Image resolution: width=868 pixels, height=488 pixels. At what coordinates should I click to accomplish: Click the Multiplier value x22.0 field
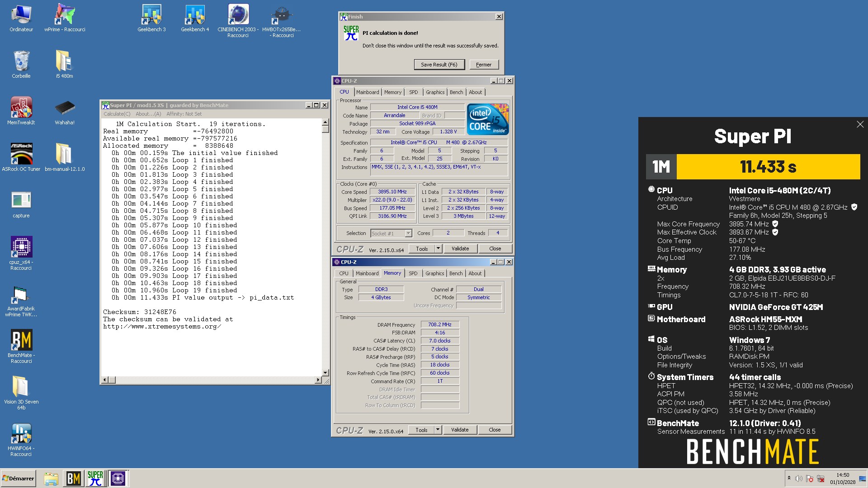click(x=392, y=200)
